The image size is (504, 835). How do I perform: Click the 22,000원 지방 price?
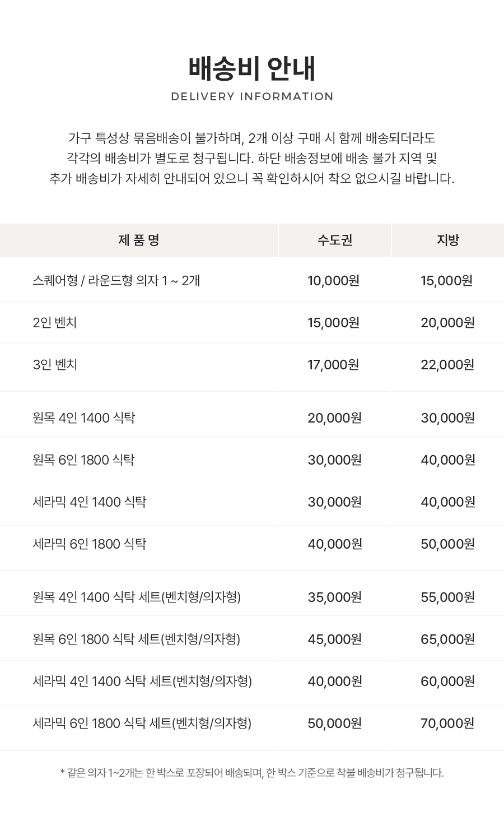click(x=447, y=364)
